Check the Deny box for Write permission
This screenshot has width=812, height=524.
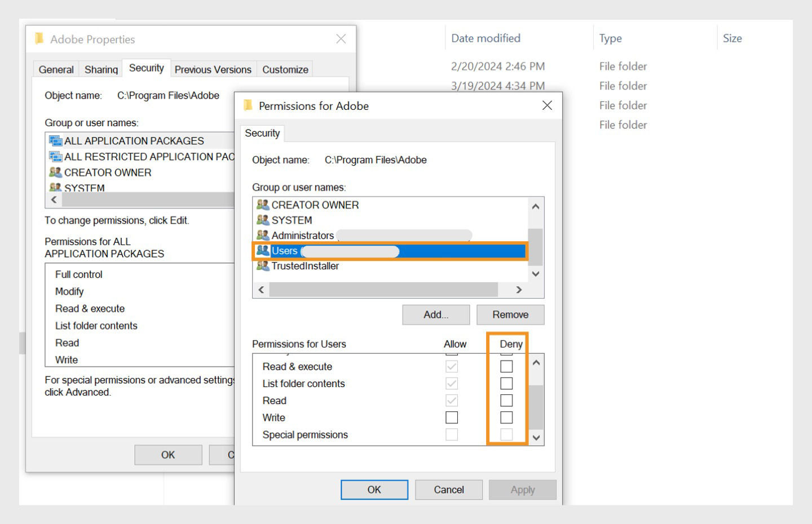[x=505, y=417]
